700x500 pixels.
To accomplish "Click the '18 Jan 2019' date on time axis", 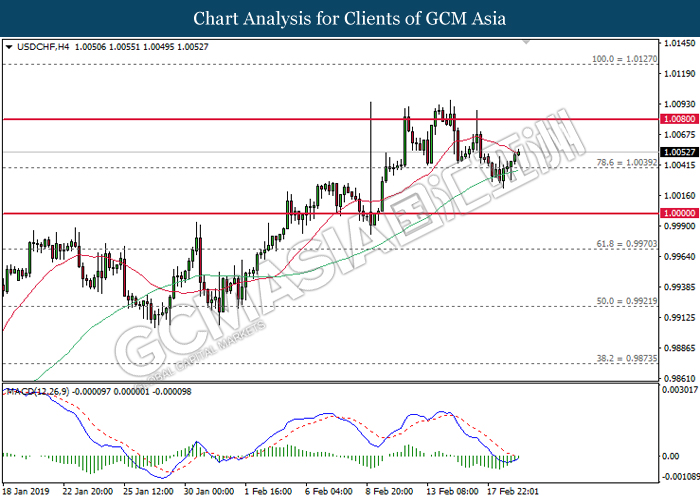I will point(27,492).
